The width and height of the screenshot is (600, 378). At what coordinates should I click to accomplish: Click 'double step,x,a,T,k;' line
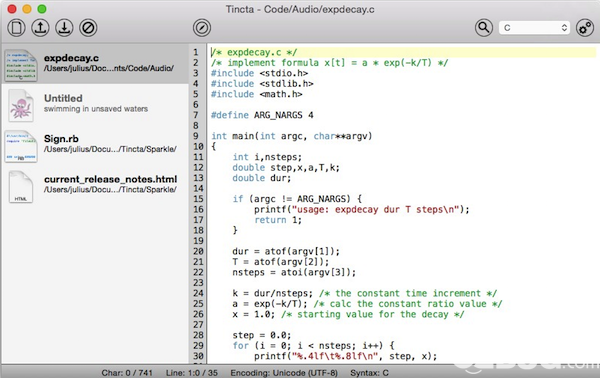286,167
